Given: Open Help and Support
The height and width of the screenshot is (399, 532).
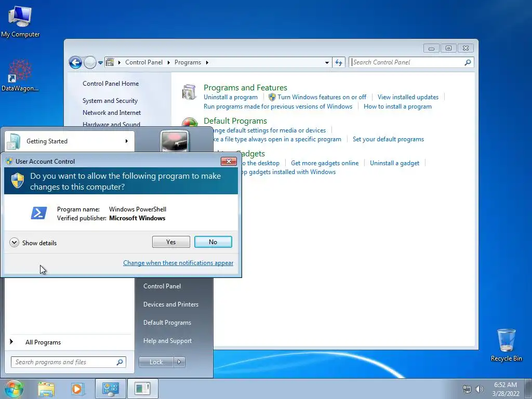Looking at the screenshot, I should coord(167,341).
